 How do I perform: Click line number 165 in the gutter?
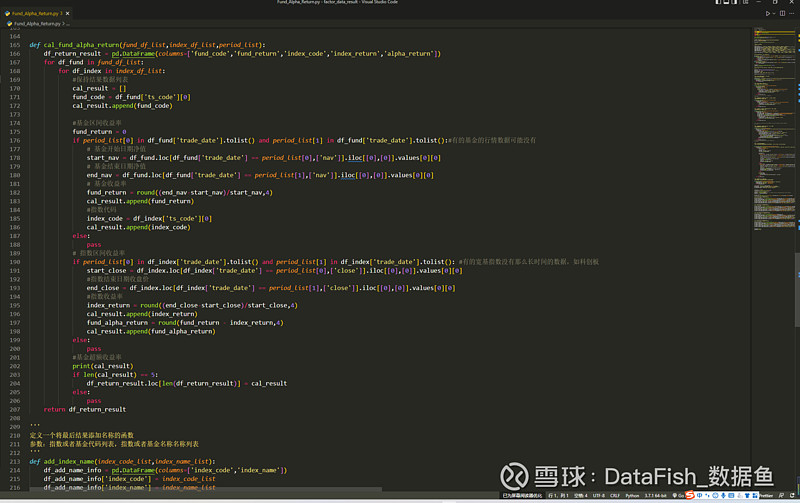point(15,45)
